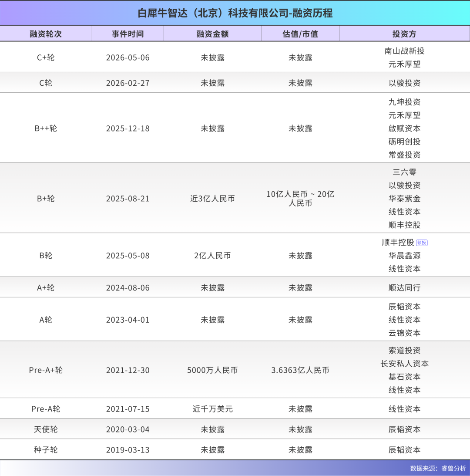The height and width of the screenshot is (476, 470).
Task: Select the 融资金额 column header
Action: pyautogui.click(x=212, y=34)
